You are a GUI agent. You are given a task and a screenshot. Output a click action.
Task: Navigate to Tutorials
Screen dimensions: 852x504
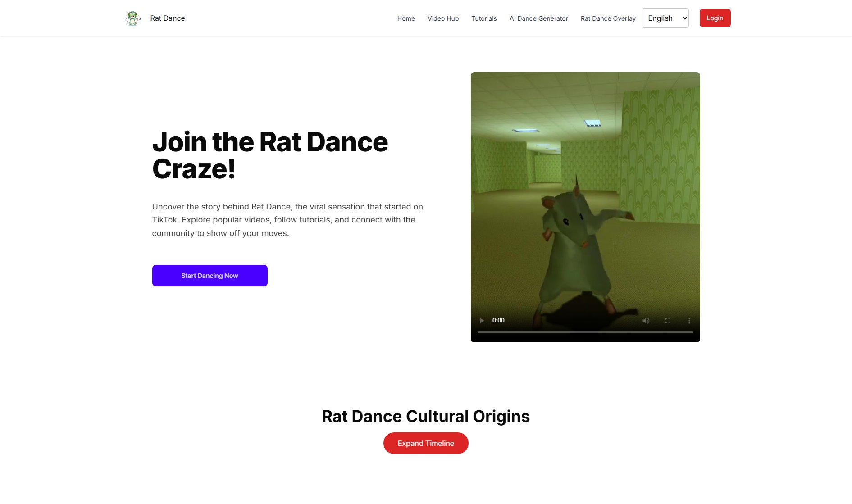click(484, 18)
